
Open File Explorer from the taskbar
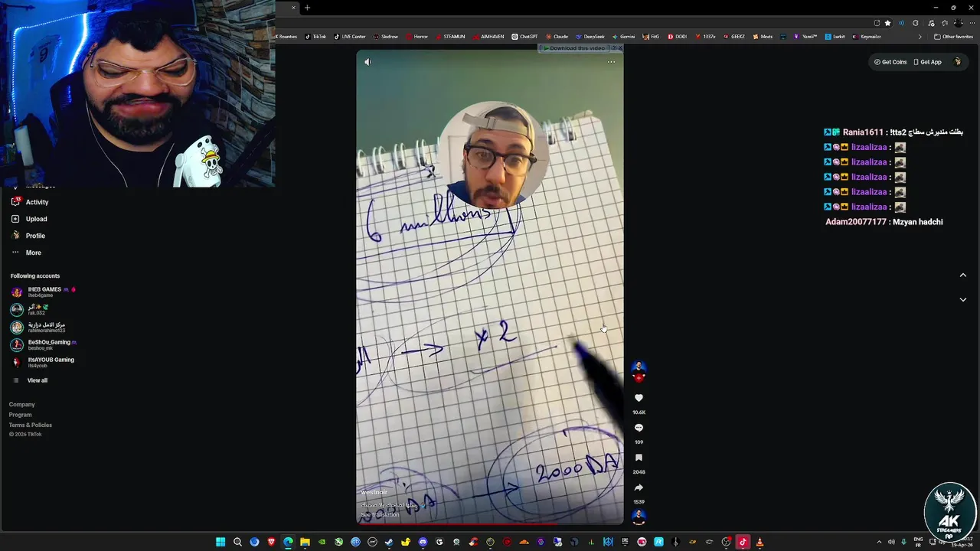pos(305,542)
